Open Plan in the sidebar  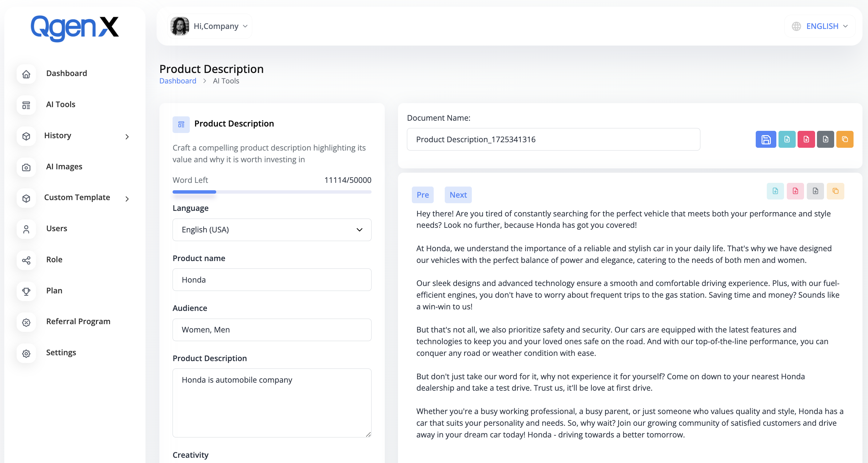click(54, 290)
